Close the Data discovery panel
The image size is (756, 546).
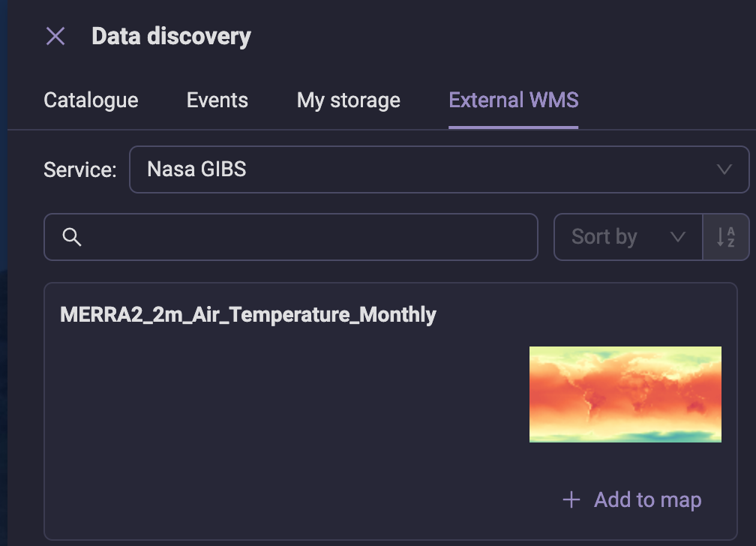pyautogui.click(x=55, y=36)
